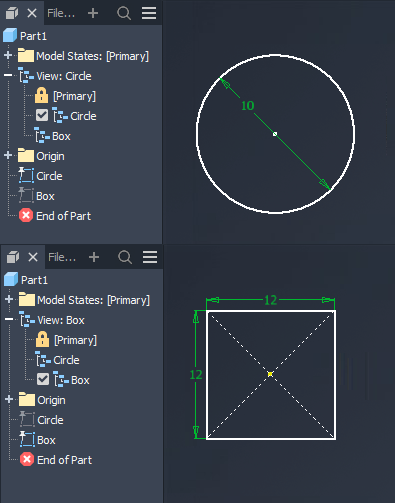Screen dimensions: 395x503
Task: Click the vertical 12 dimension left of the square
Action: coord(196,375)
